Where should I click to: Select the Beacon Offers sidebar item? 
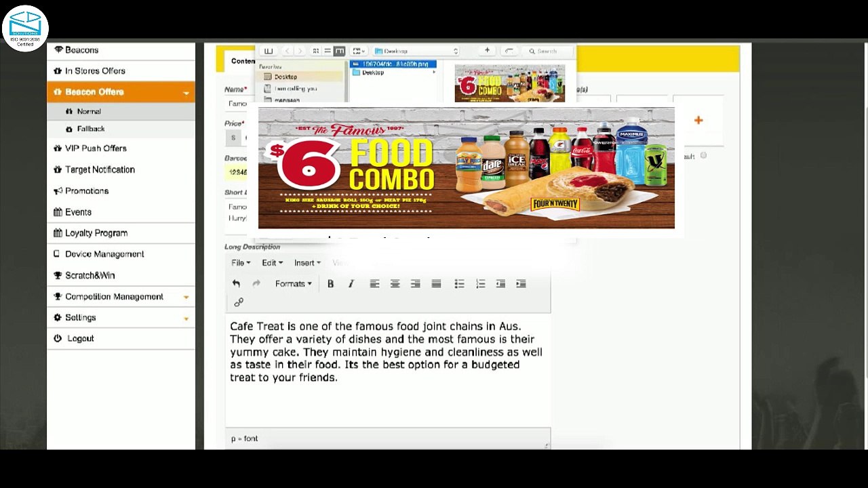click(121, 92)
